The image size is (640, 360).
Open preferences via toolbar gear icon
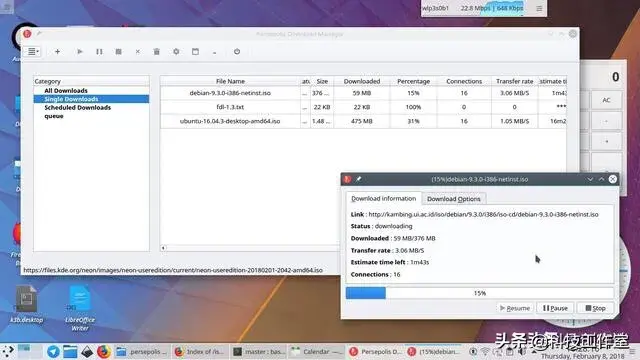click(x=176, y=52)
